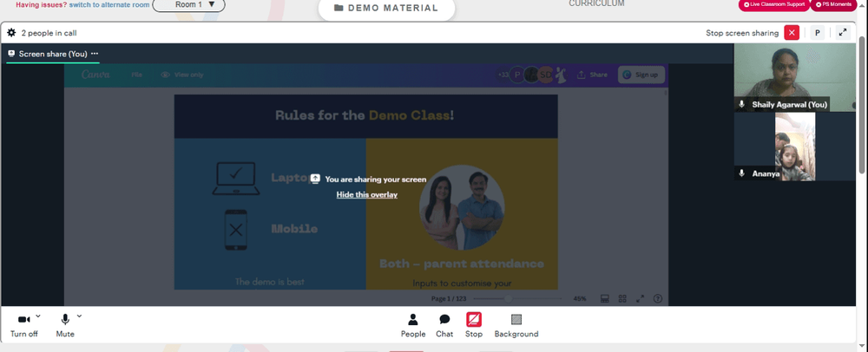The image size is (868, 352).
Task: Click the screen-share overlay icon
Action: 315,179
